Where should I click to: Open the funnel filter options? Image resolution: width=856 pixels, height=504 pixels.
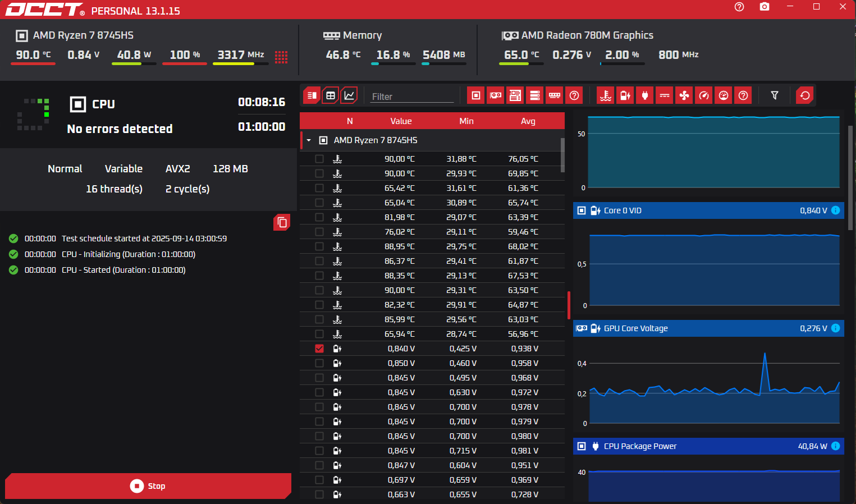point(775,95)
